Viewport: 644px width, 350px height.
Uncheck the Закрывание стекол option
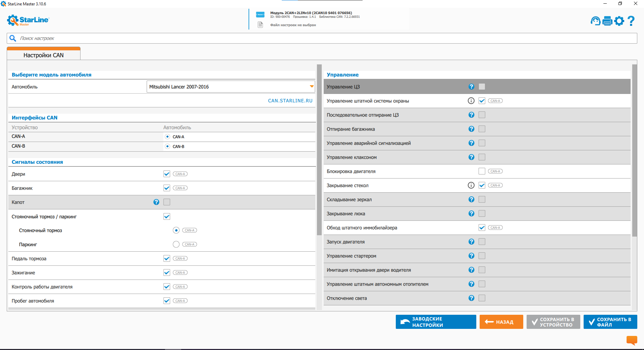pos(482,185)
